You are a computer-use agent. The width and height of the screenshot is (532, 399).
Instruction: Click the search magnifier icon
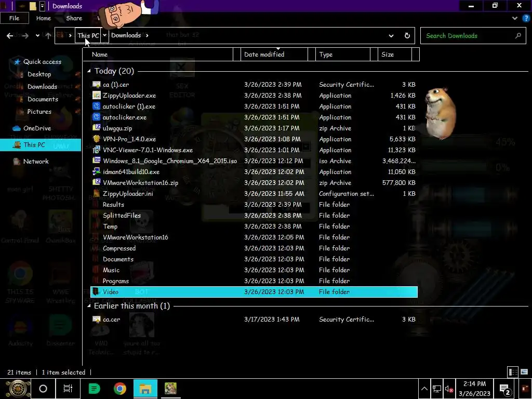point(518,36)
